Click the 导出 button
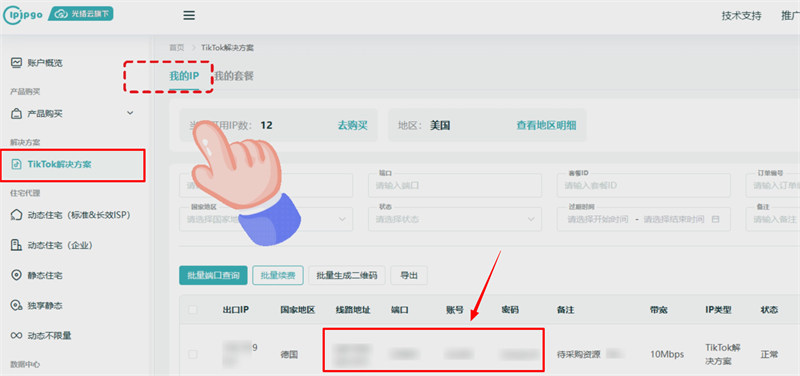The height and width of the screenshot is (376, 800). point(409,275)
